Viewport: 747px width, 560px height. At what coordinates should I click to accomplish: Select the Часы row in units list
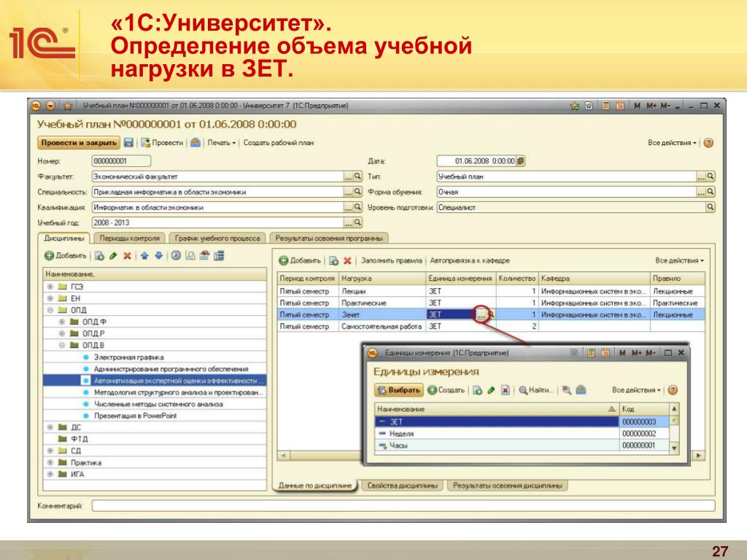click(x=522, y=446)
